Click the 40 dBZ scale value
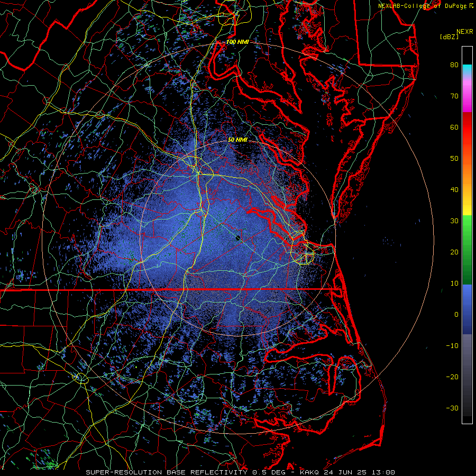The width and height of the screenshot is (476, 476). [x=454, y=190]
